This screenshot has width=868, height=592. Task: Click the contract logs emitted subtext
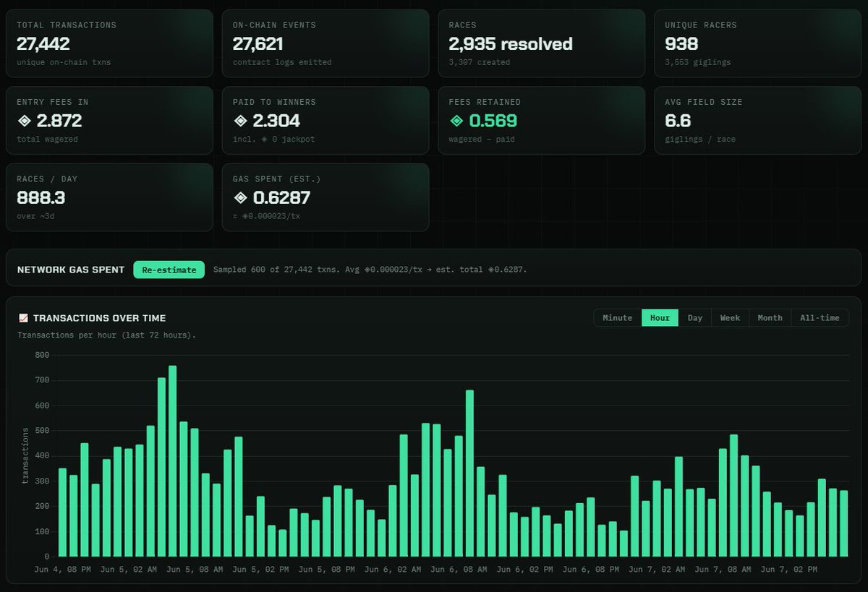[282, 63]
